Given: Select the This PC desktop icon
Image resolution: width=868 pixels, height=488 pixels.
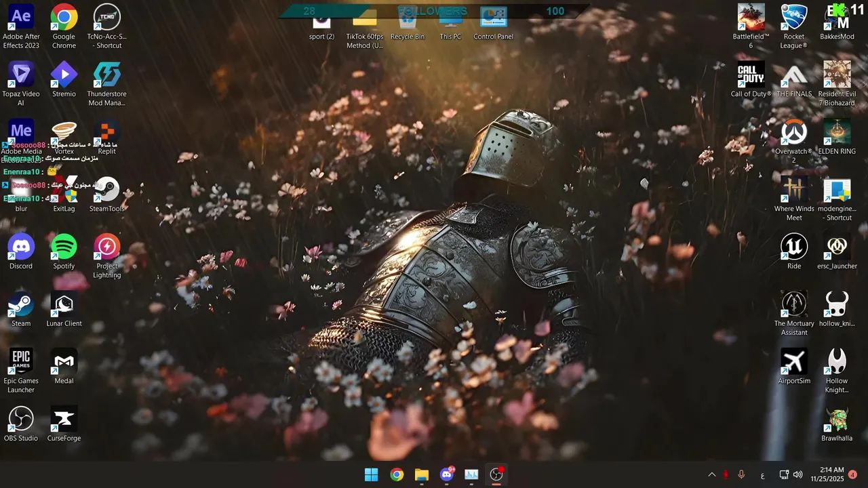Looking at the screenshot, I should (x=450, y=24).
